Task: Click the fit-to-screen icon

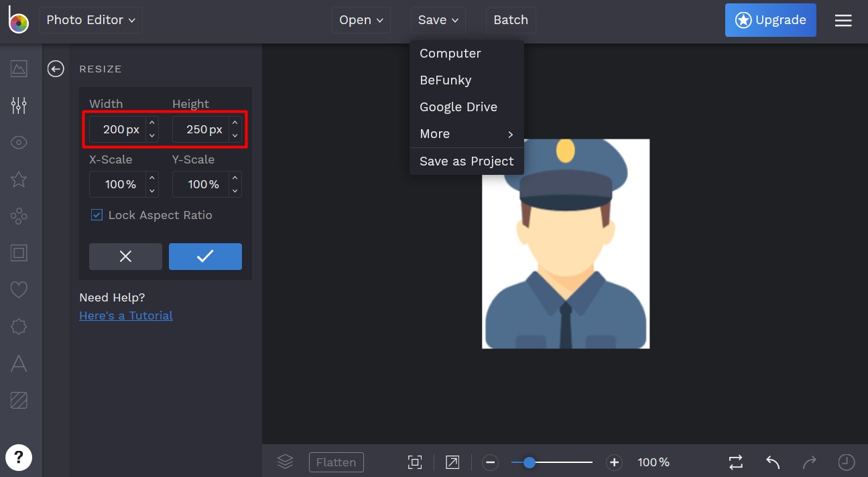Action: point(415,462)
